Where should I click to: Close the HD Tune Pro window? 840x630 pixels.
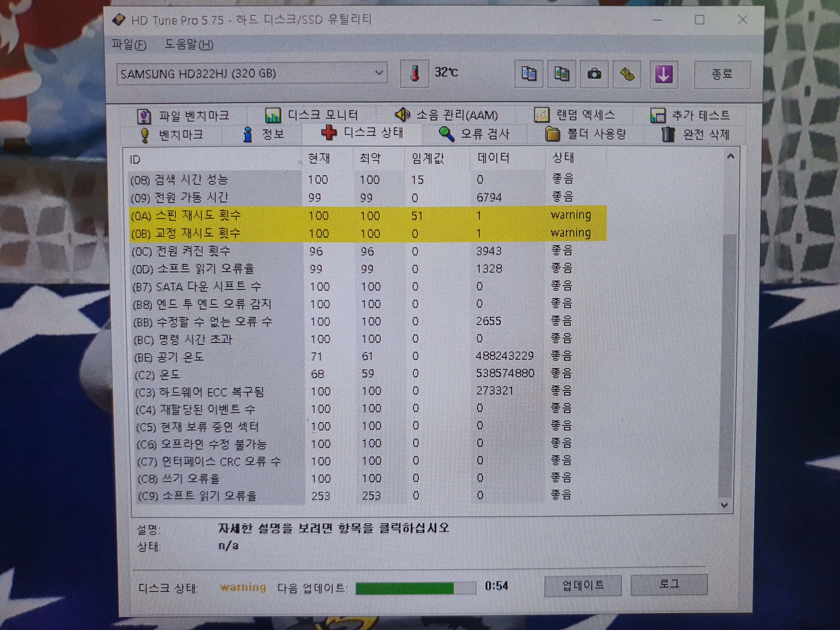[743, 19]
